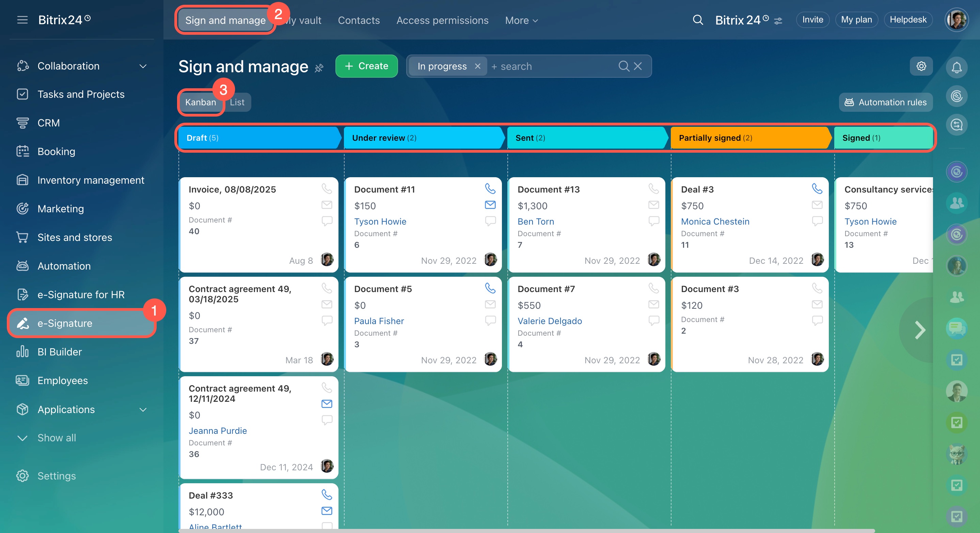Click phone icon on Document #11 card
Screen dimensions: 980x533
(490, 188)
